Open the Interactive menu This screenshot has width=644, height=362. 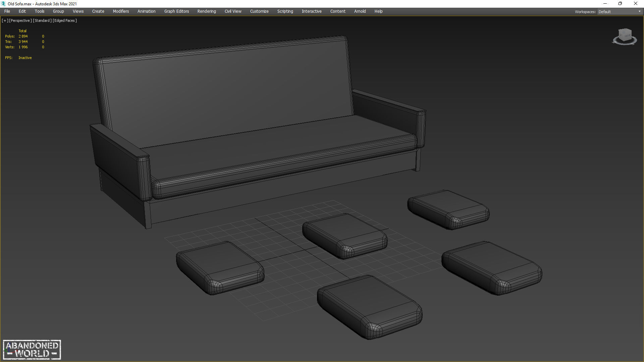pos(312,11)
